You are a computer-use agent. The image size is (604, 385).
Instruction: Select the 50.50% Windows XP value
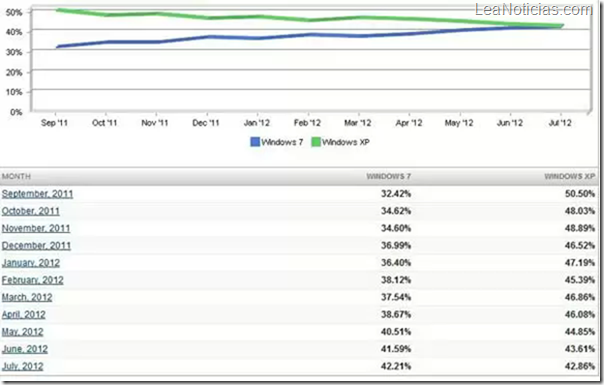(x=580, y=194)
